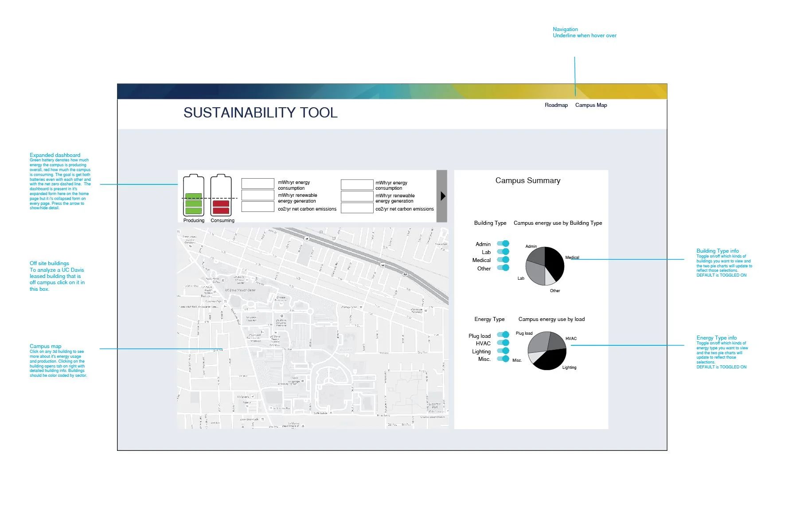Open the Roadmap navigation link

point(556,105)
